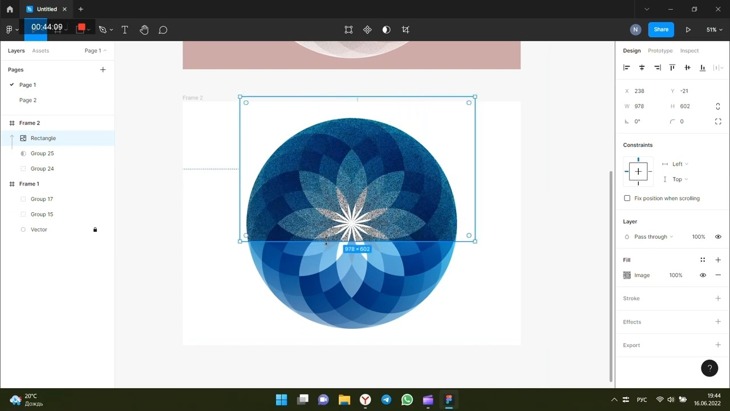Click the Crop image icon in toolbar
730x411 pixels.
pos(406,30)
